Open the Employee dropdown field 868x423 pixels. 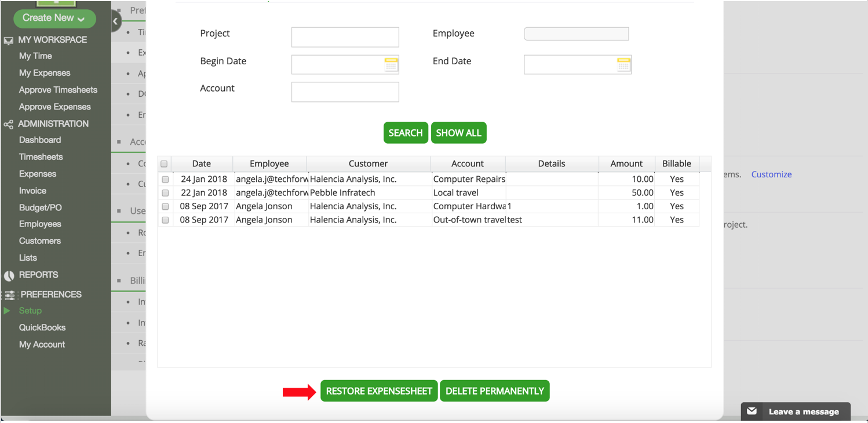[576, 34]
